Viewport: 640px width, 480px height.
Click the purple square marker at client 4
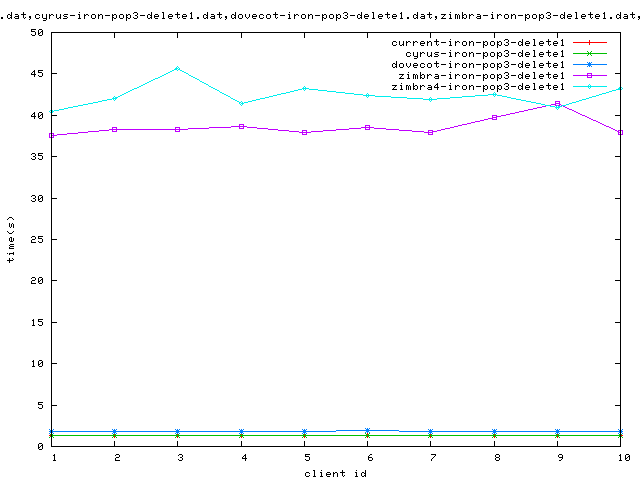pyautogui.click(x=241, y=126)
